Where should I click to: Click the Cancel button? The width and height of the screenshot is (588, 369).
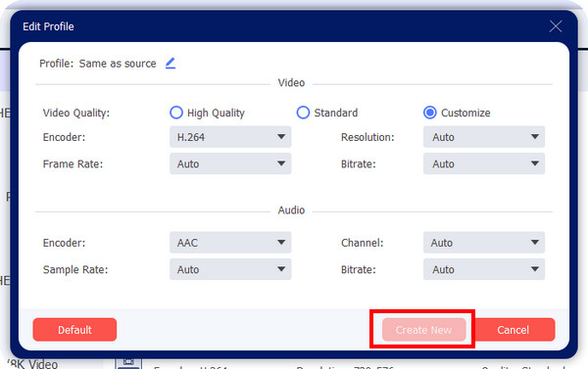tap(513, 330)
